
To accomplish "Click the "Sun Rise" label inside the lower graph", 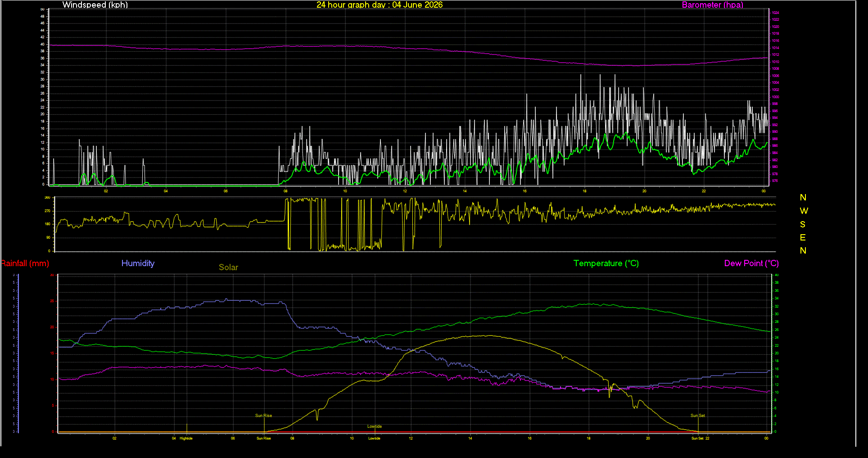I will pyautogui.click(x=264, y=416).
